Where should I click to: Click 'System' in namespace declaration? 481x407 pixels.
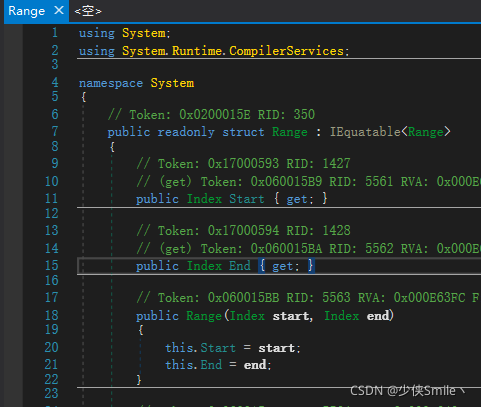tap(172, 83)
